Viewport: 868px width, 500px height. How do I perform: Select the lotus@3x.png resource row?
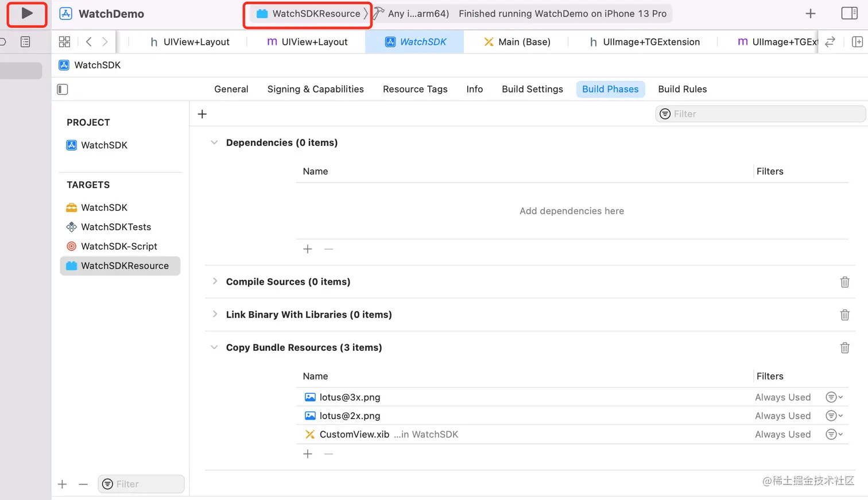[x=572, y=397]
